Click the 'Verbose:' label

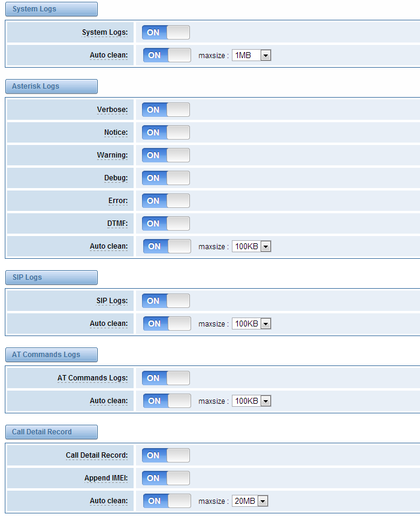pyautogui.click(x=113, y=110)
